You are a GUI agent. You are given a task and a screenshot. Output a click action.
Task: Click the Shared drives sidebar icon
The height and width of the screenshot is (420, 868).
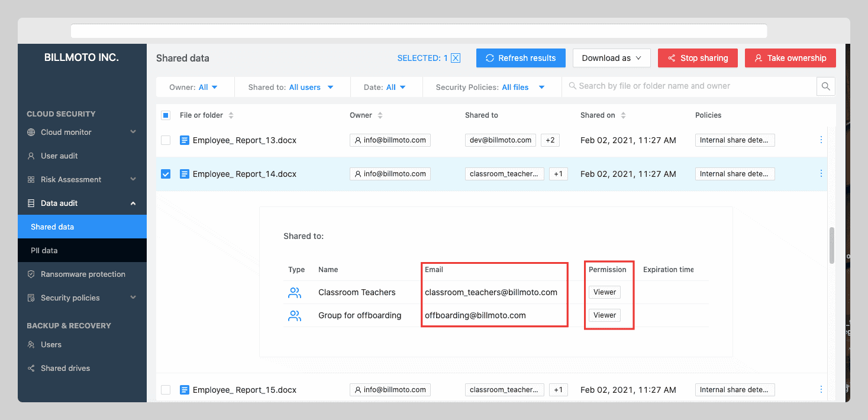(31, 368)
